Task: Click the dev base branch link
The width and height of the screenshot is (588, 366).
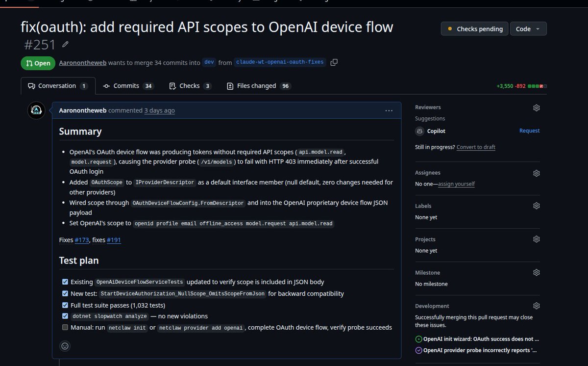Action: [209, 62]
